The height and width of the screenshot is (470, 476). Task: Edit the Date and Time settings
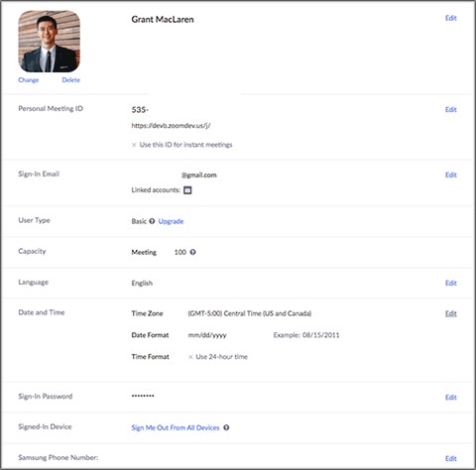[x=451, y=313]
